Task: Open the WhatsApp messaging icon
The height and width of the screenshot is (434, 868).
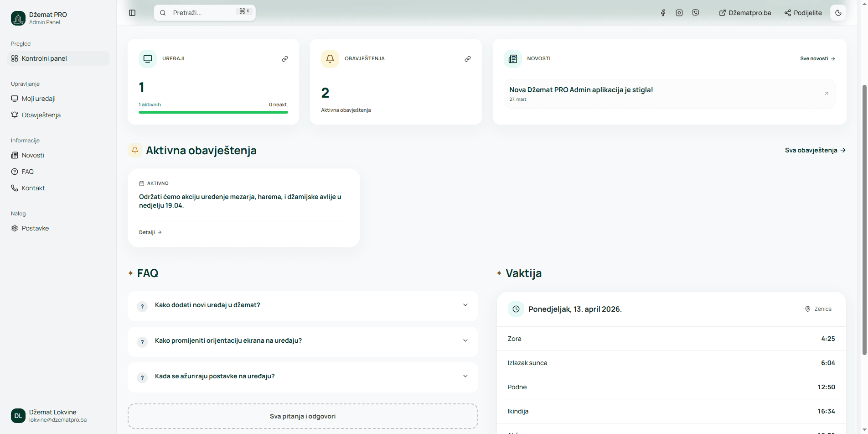Action: 695,13
